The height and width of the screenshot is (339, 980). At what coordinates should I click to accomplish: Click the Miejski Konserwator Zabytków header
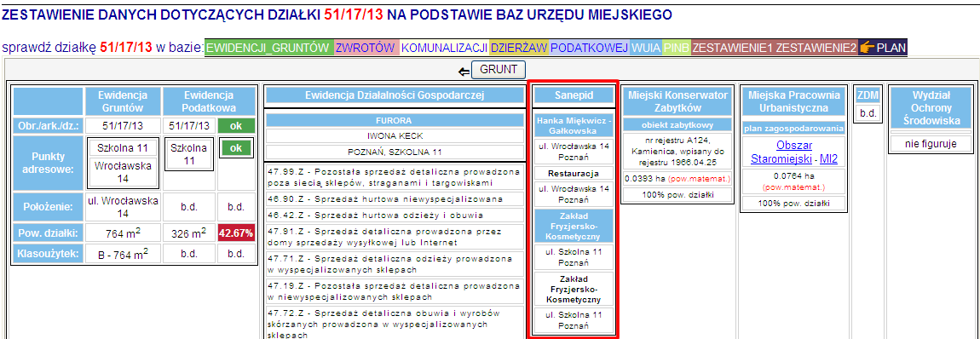pyautogui.click(x=677, y=101)
